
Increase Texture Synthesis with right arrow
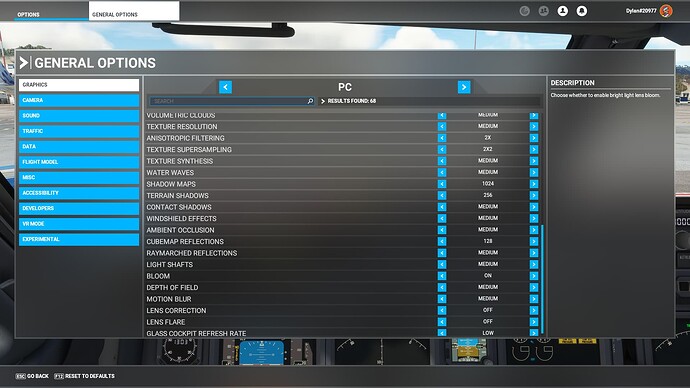tap(534, 161)
